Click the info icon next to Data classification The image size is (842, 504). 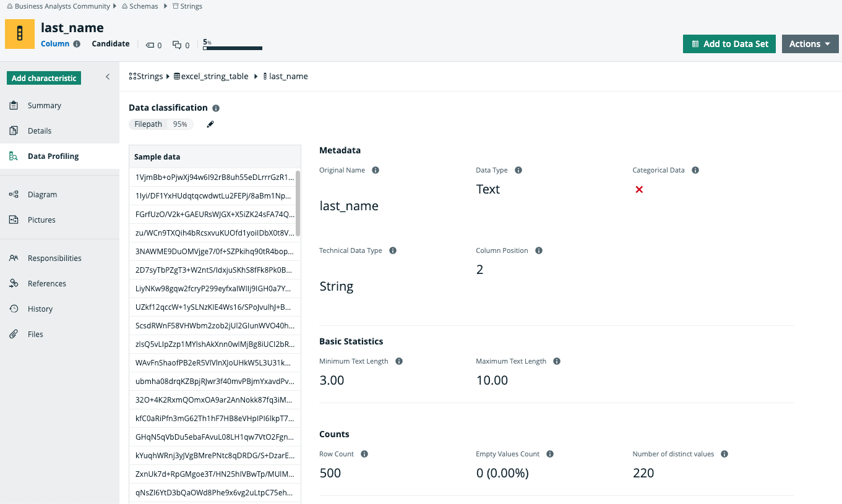[x=216, y=108]
